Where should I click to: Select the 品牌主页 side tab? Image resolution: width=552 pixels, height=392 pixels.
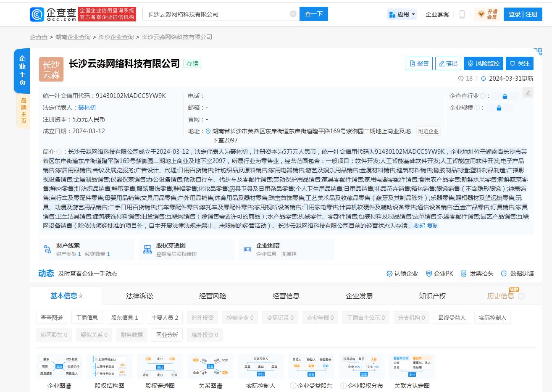coord(24,111)
